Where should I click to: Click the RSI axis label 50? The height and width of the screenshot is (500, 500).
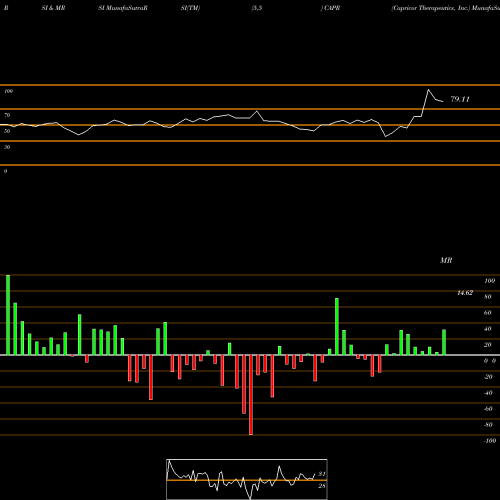click(7, 131)
